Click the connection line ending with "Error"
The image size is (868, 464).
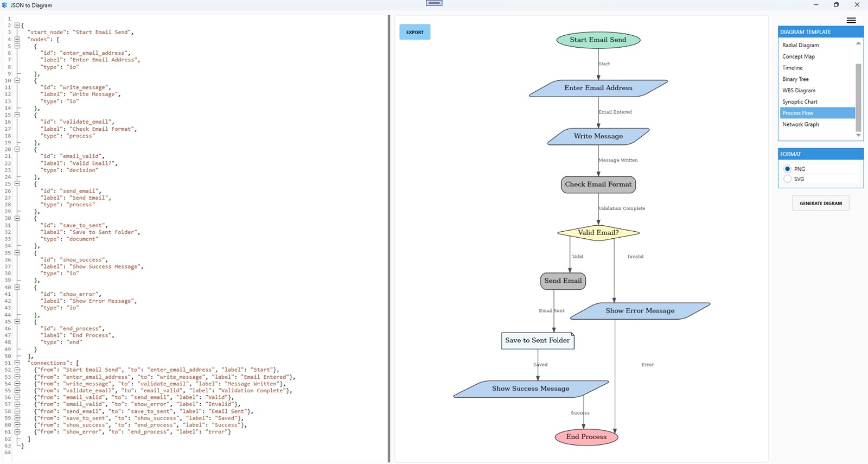click(x=132, y=432)
